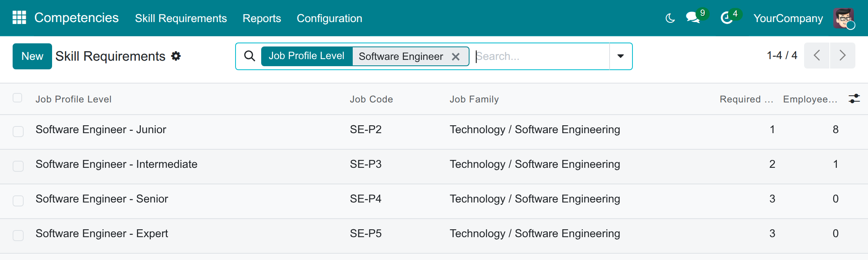Click job code SE-P2 cell
The height and width of the screenshot is (260, 868).
pos(366,130)
